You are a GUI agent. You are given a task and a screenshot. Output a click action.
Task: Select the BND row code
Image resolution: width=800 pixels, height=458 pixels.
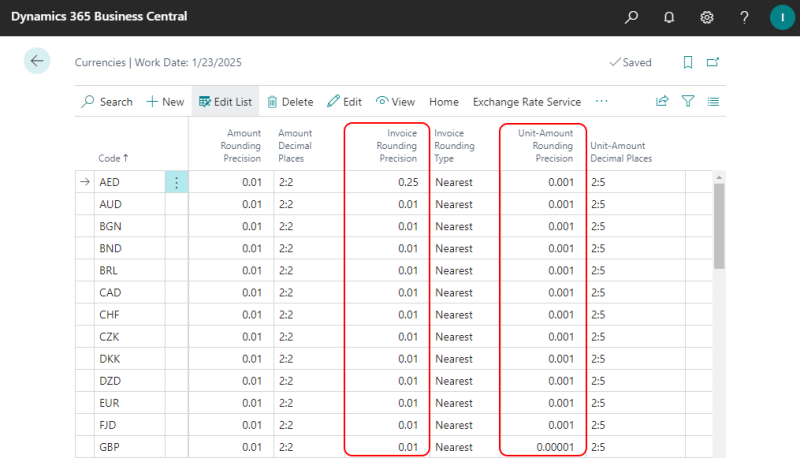(x=110, y=248)
